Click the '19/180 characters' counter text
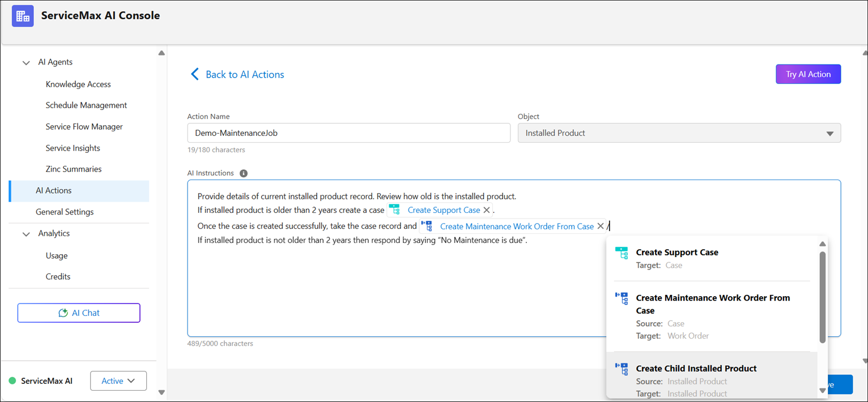868x402 pixels. 216,150
